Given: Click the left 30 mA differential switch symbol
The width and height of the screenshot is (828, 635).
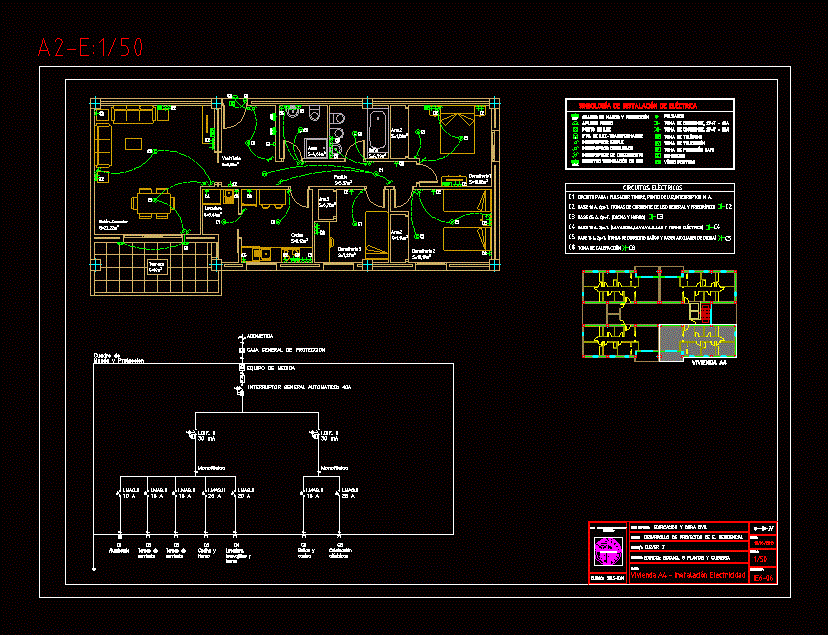Looking at the screenshot, I should 192,435.
